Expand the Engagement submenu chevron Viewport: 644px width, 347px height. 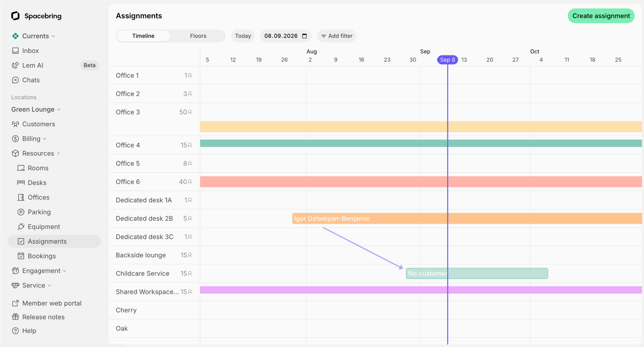point(65,271)
